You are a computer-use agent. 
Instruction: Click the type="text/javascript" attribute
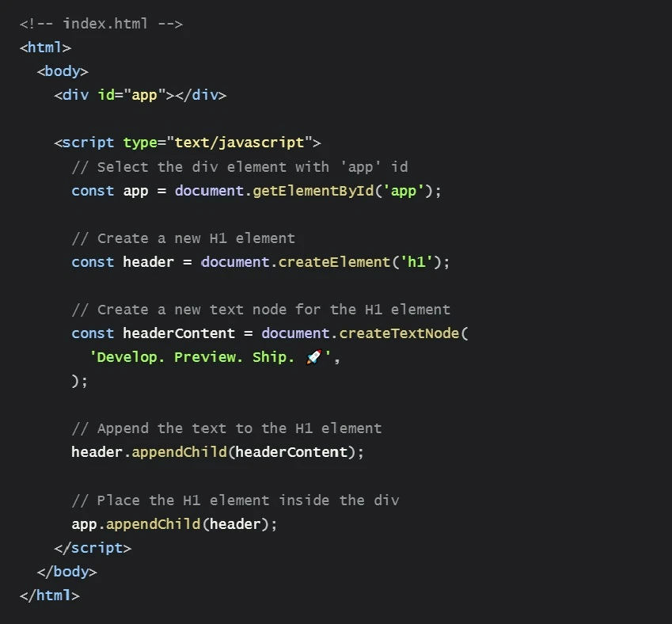click(218, 143)
